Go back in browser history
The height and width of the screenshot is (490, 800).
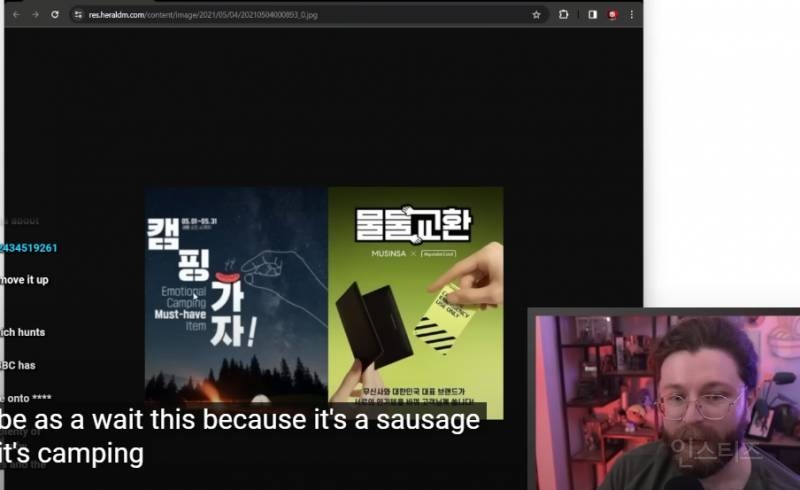coord(16,15)
